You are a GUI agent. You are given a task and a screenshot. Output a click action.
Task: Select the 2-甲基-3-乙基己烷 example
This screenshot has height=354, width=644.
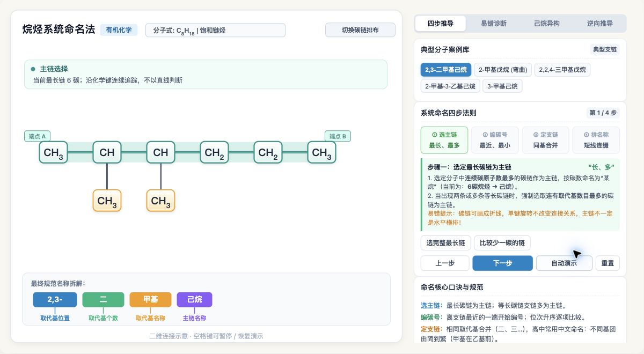pos(450,86)
